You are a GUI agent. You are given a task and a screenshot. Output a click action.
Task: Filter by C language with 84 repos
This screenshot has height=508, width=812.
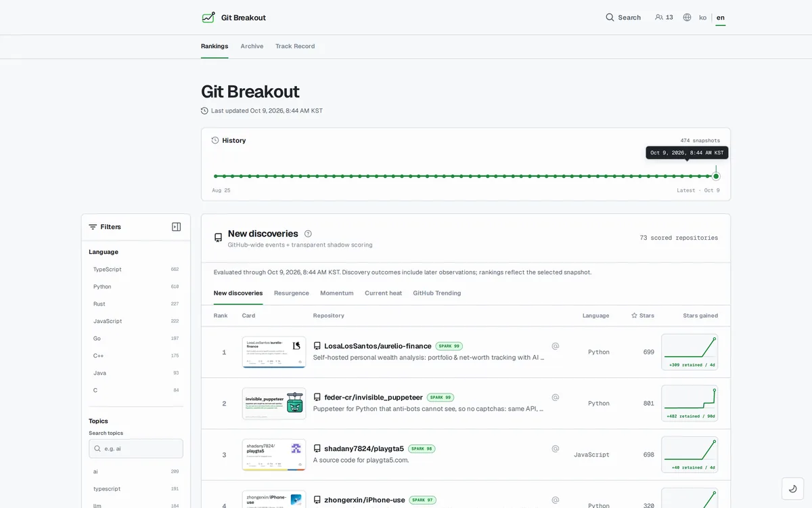click(x=136, y=390)
